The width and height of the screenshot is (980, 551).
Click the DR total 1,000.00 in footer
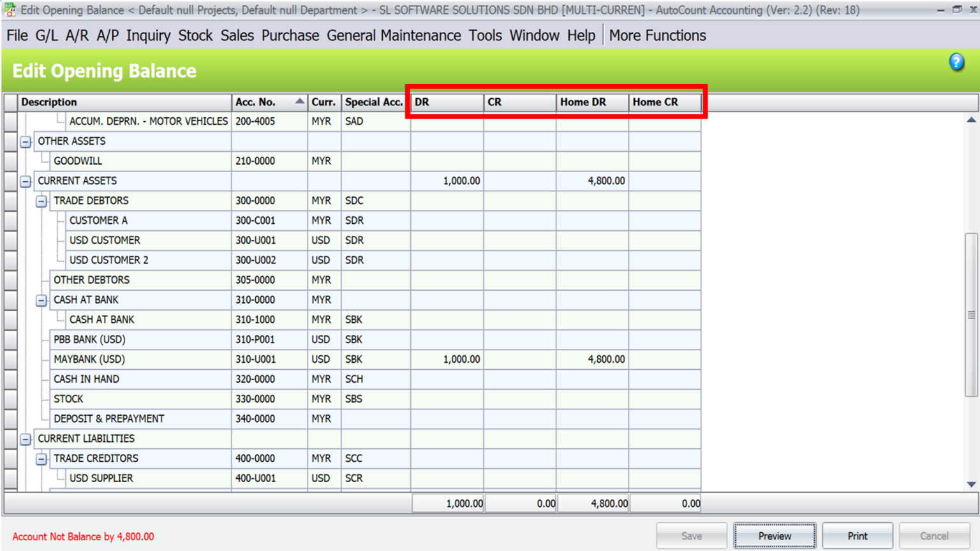click(x=447, y=503)
